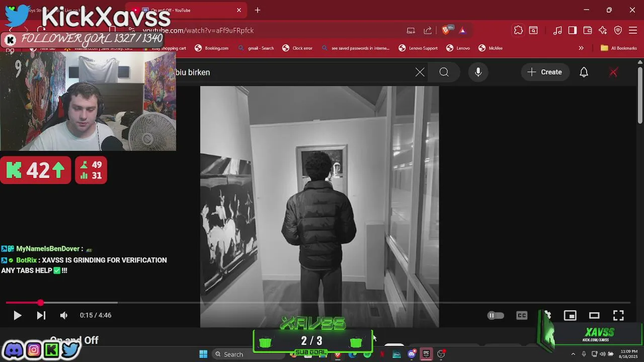Image resolution: width=644 pixels, height=362 pixels.
Task: Open Epic Games launcher from taskbar
Action: tap(426, 354)
